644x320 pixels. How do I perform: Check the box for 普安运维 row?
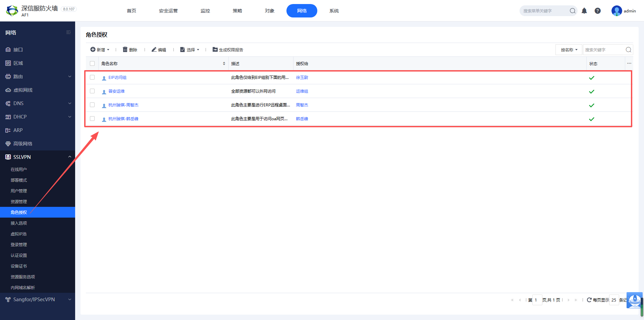pos(92,91)
